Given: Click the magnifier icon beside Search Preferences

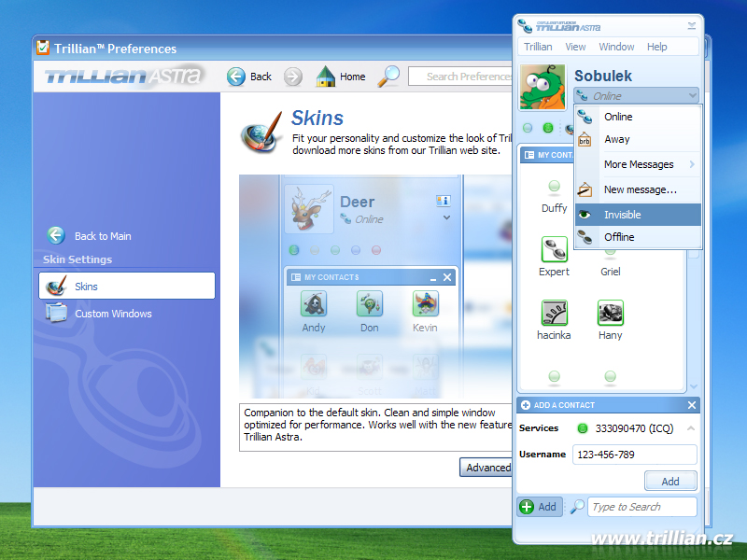Looking at the screenshot, I should pos(388,77).
